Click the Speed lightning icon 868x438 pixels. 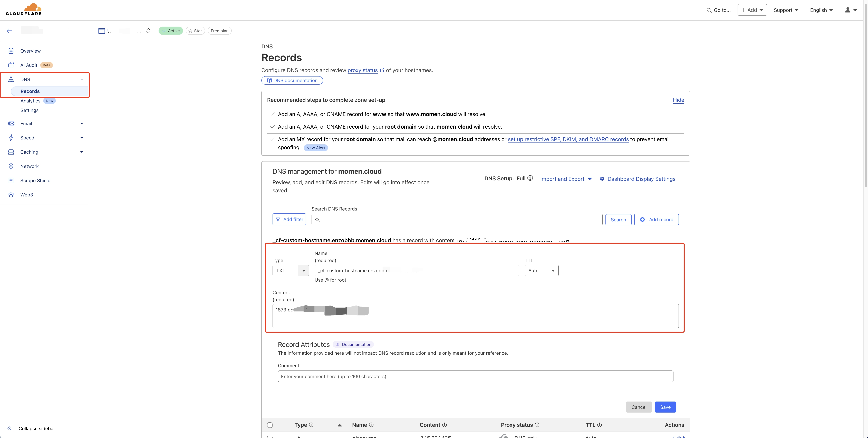11,138
